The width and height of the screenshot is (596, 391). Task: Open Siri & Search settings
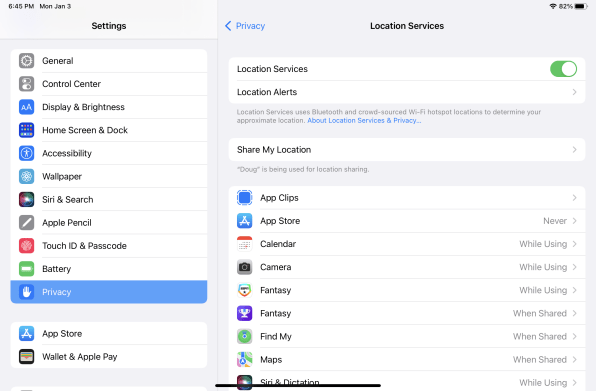pyautogui.click(x=109, y=200)
